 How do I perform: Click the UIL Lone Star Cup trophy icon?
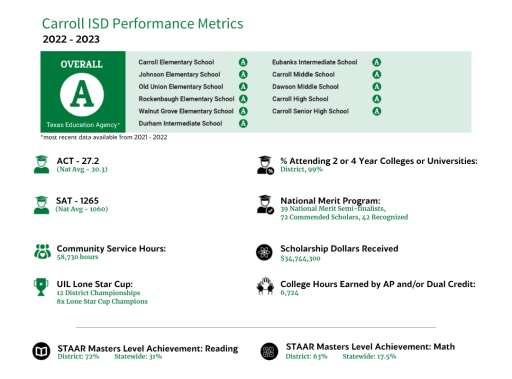41,287
